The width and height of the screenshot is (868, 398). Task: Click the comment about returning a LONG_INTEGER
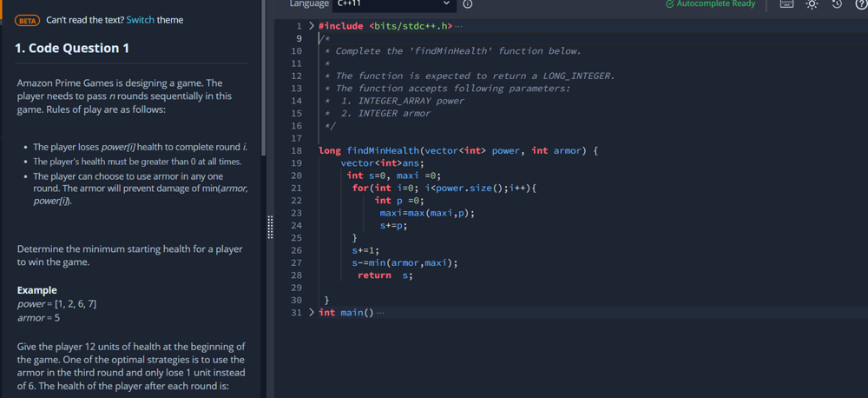[475, 76]
